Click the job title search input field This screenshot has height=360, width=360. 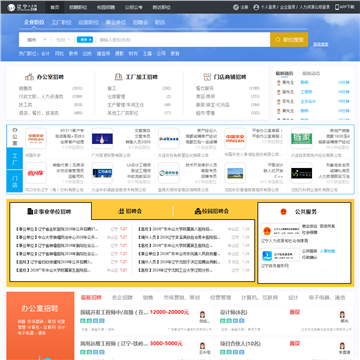click(x=183, y=40)
